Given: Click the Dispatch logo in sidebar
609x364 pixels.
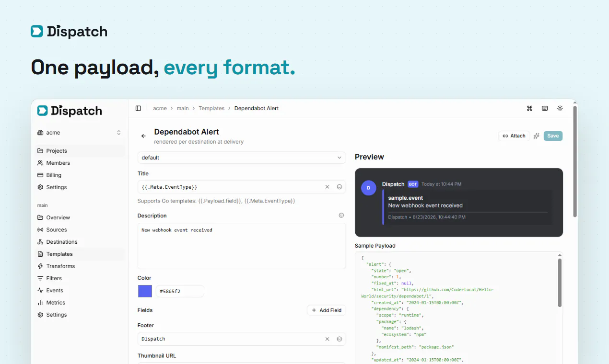Looking at the screenshot, I should (70, 111).
